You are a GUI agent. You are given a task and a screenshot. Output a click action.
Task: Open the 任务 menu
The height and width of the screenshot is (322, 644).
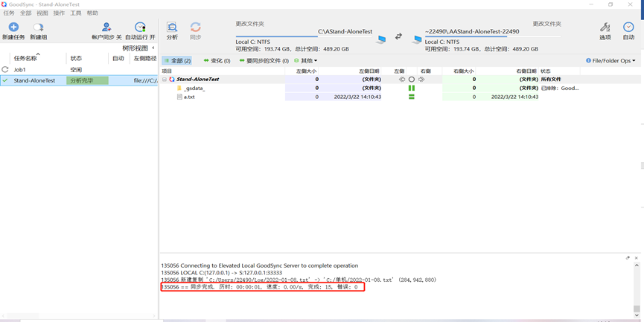pyautogui.click(x=9, y=13)
